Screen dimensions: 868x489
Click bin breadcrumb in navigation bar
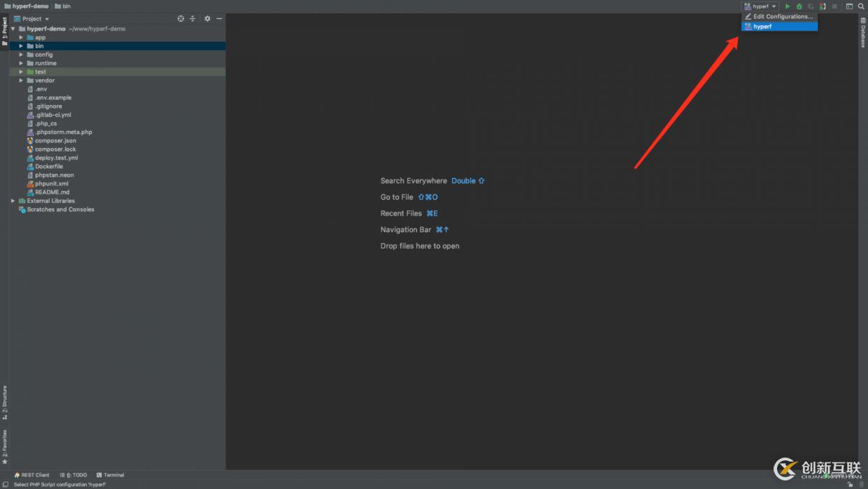(63, 6)
